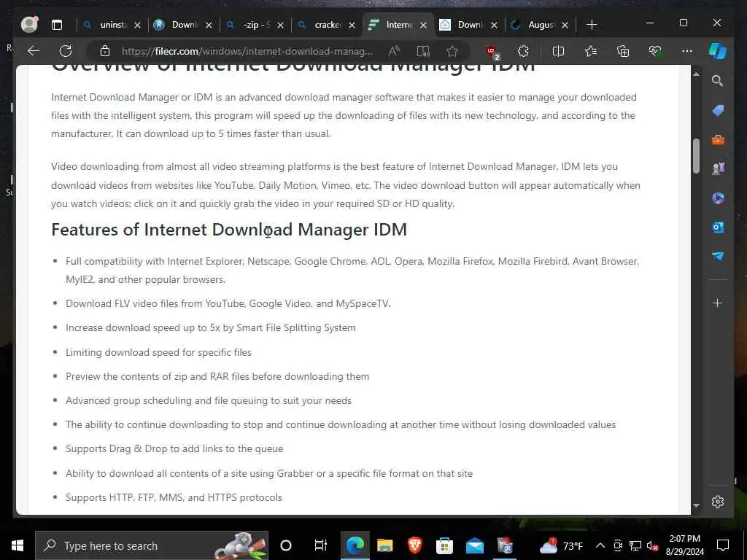Launch Brave browser from taskbar

[x=414, y=545]
